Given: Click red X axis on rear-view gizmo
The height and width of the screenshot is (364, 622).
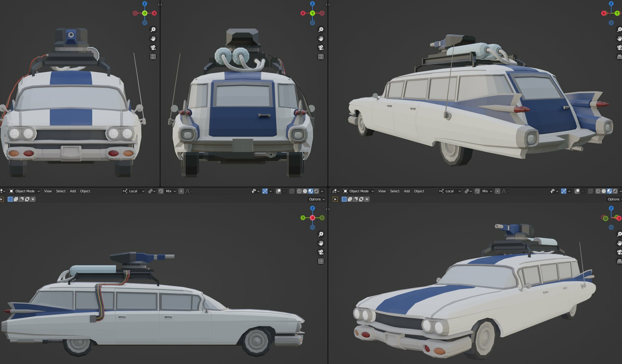Looking at the screenshot, I should pos(303,13).
